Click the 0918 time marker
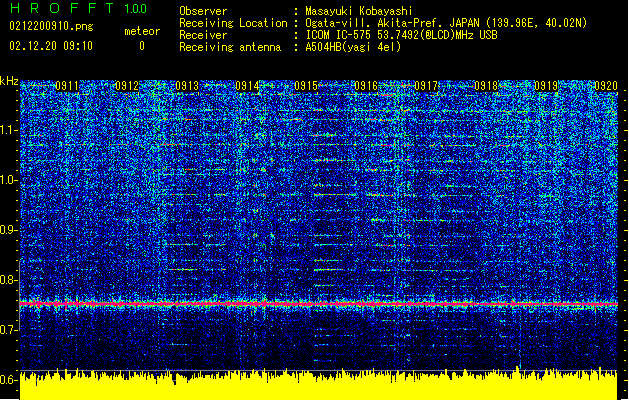629x400 pixels. click(486, 86)
